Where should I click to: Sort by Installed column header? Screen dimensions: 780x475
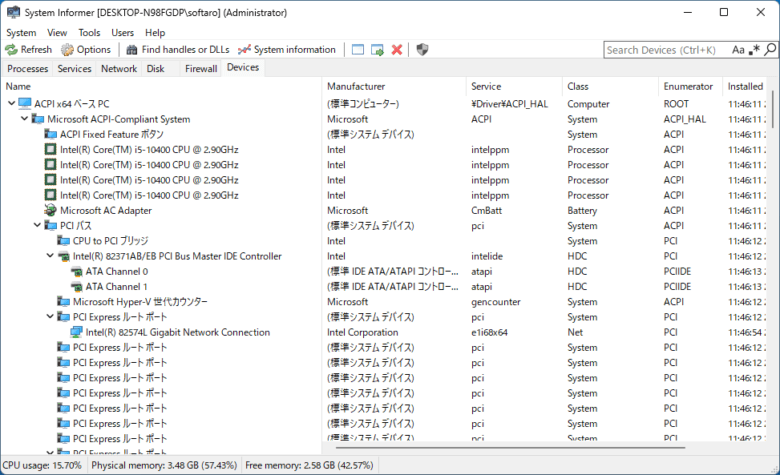tap(746, 86)
